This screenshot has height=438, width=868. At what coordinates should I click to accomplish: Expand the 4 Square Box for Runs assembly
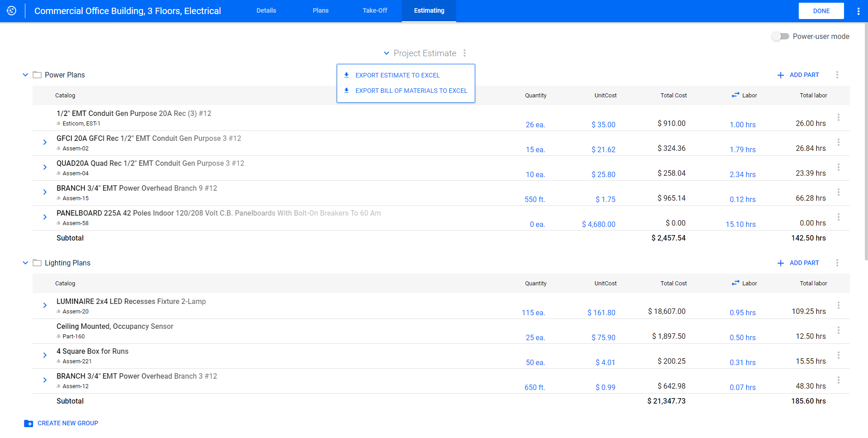click(x=45, y=355)
